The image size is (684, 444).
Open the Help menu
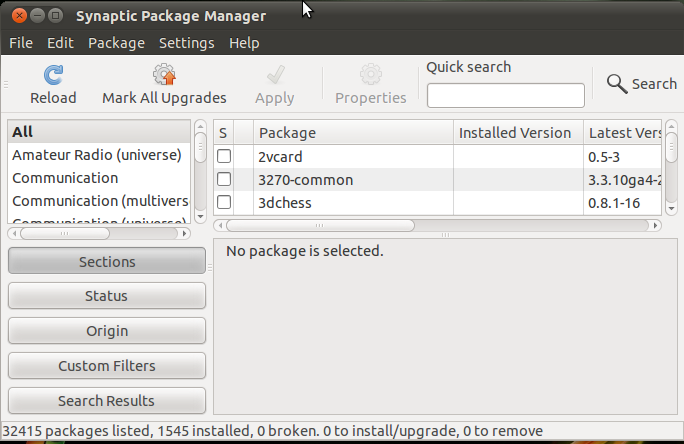click(244, 43)
